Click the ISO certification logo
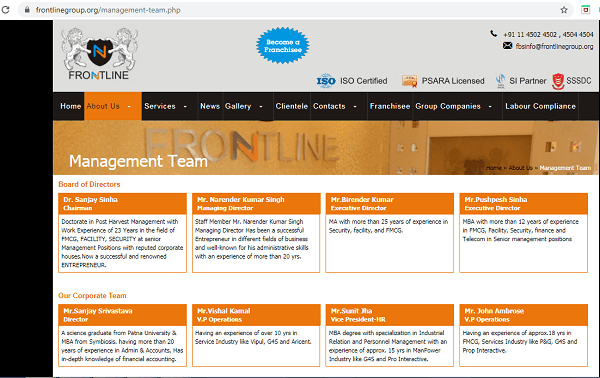The width and height of the screenshot is (600, 378). click(326, 81)
